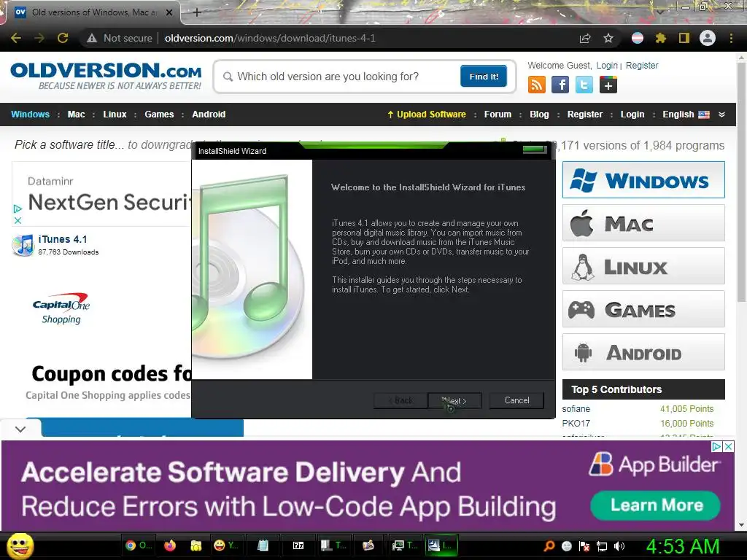Close the Old versions browser tab
This screenshot has height=560, width=747.
pyautogui.click(x=169, y=12)
